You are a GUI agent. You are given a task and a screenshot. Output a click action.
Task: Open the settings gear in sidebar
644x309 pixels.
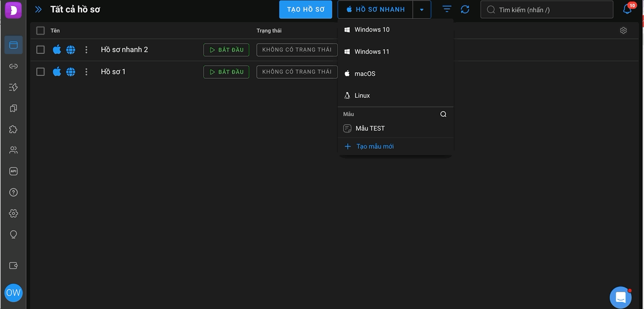[14, 214]
